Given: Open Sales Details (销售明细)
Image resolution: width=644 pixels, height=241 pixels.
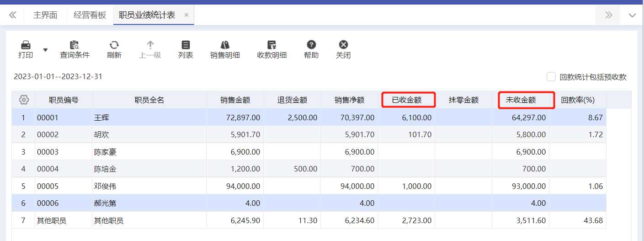Looking at the screenshot, I should [225, 45].
